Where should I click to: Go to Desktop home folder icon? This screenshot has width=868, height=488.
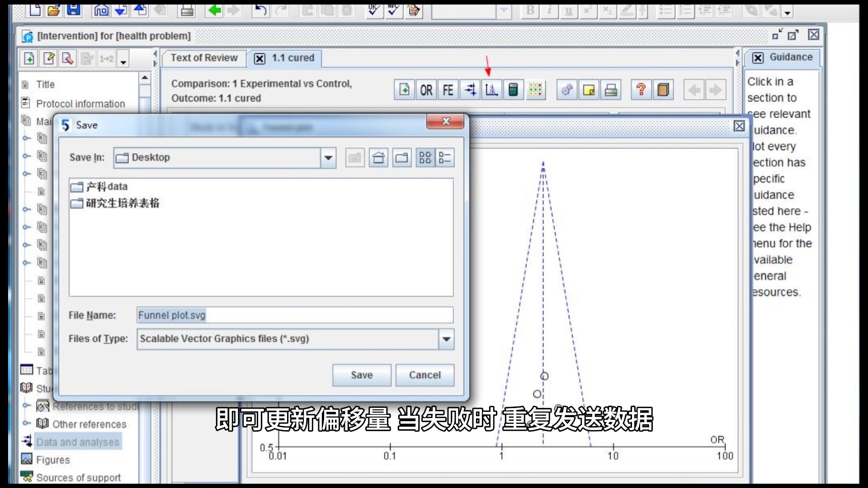click(x=378, y=158)
